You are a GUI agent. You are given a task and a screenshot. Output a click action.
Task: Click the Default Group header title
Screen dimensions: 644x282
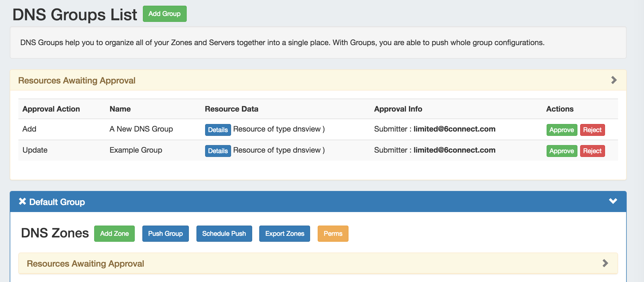(57, 202)
